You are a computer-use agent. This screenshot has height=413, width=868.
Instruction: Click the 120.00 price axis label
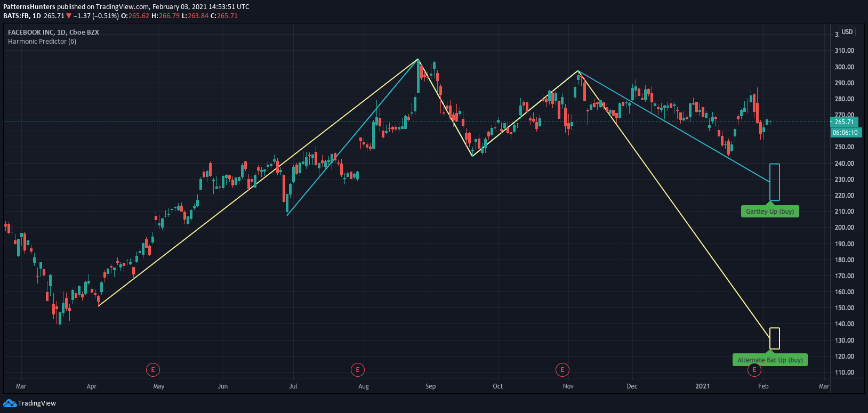click(845, 356)
